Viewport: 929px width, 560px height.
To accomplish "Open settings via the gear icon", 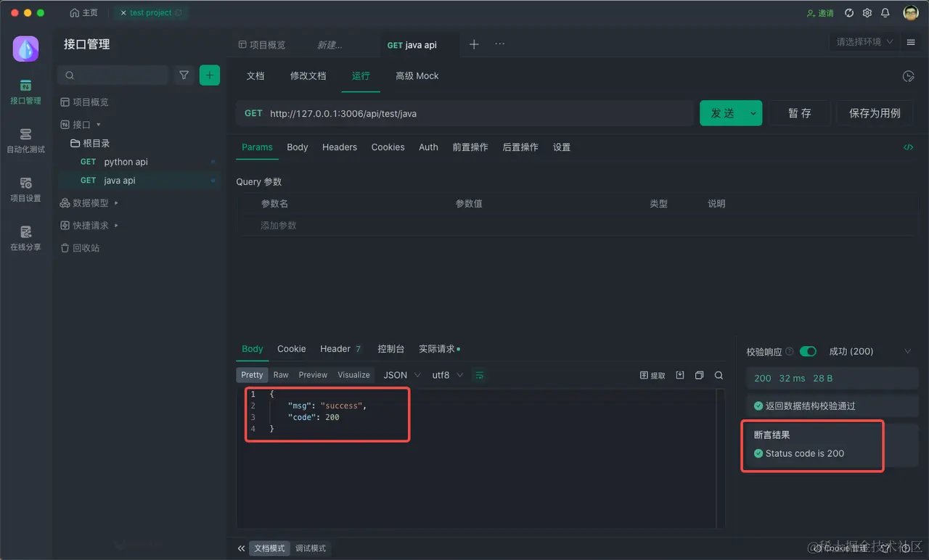I will click(x=867, y=13).
